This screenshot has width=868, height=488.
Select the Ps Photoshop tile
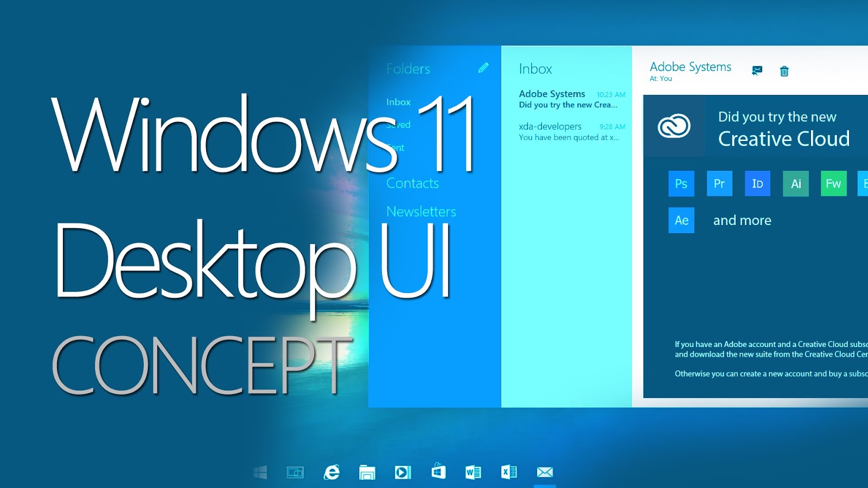[x=681, y=183]
